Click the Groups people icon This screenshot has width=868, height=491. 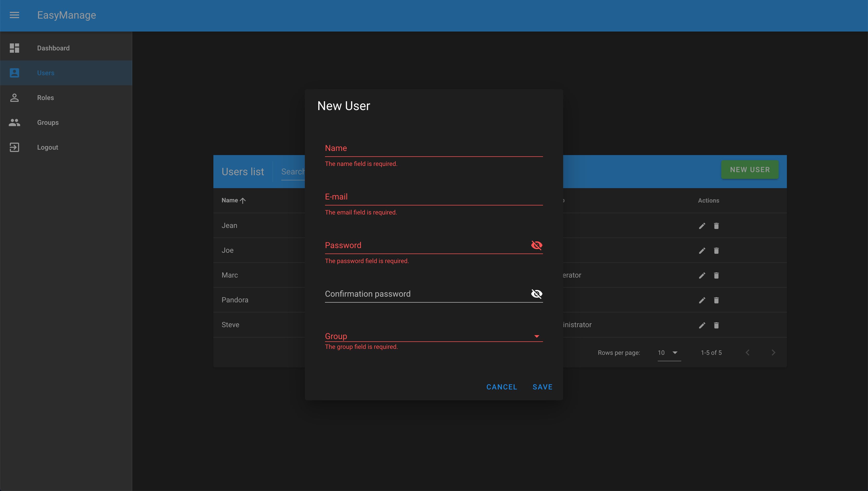[x=14, y=122]
